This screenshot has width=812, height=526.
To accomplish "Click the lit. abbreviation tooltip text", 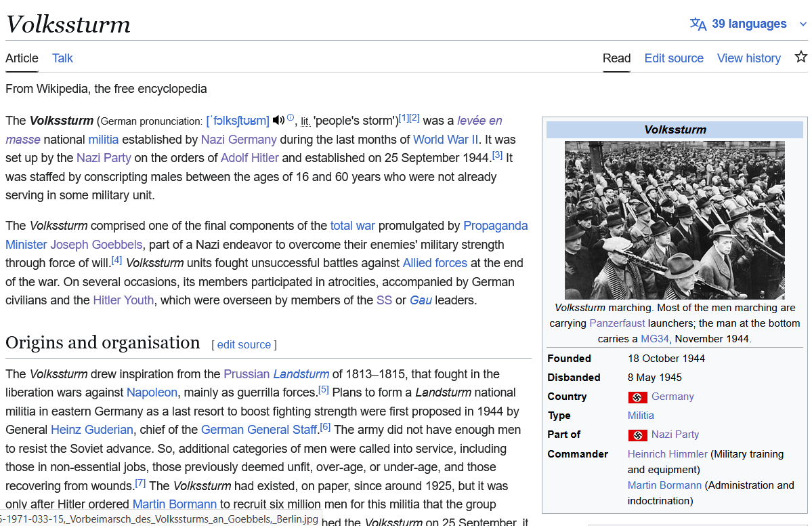I will 305,122.
